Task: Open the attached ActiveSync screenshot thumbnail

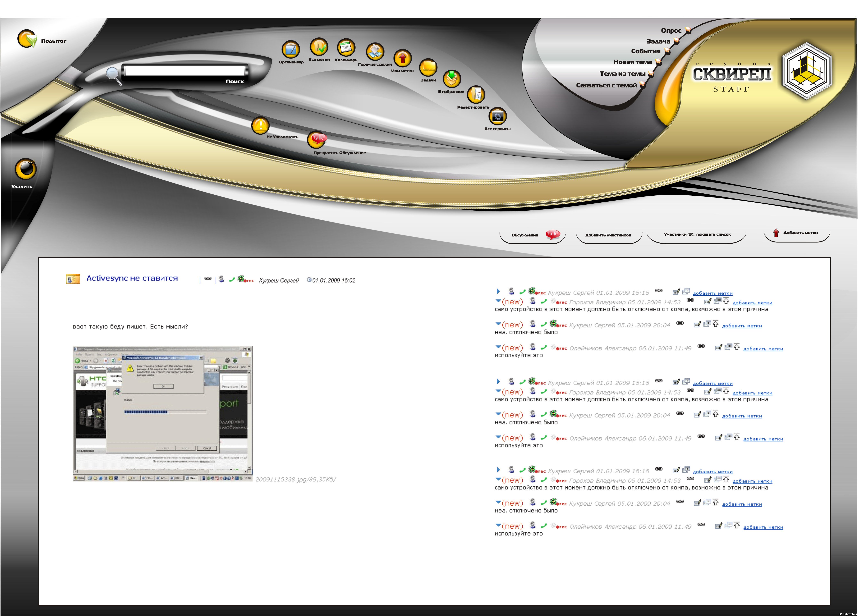Action: pos(163,414)
